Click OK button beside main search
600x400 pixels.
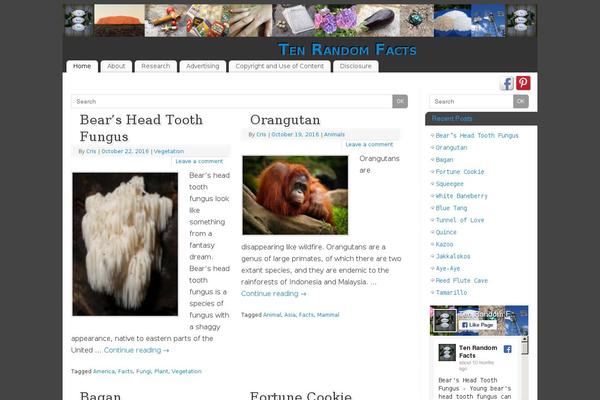[x=400, y=101]
